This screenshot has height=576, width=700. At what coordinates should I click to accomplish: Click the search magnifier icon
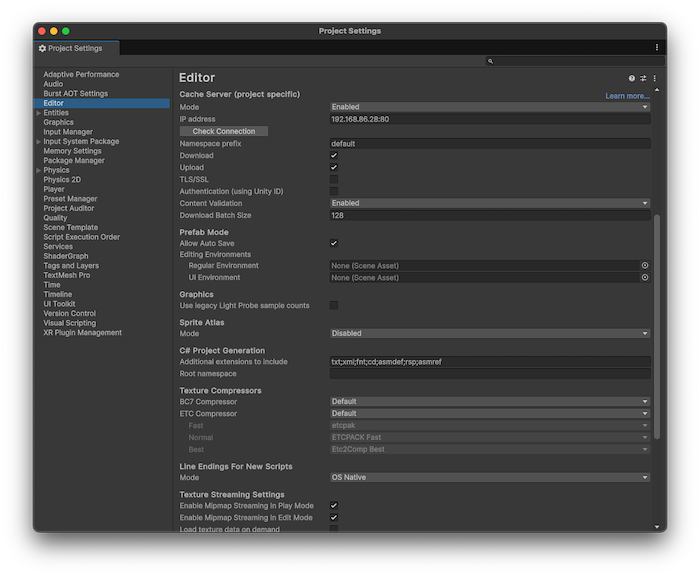[490, 61]
